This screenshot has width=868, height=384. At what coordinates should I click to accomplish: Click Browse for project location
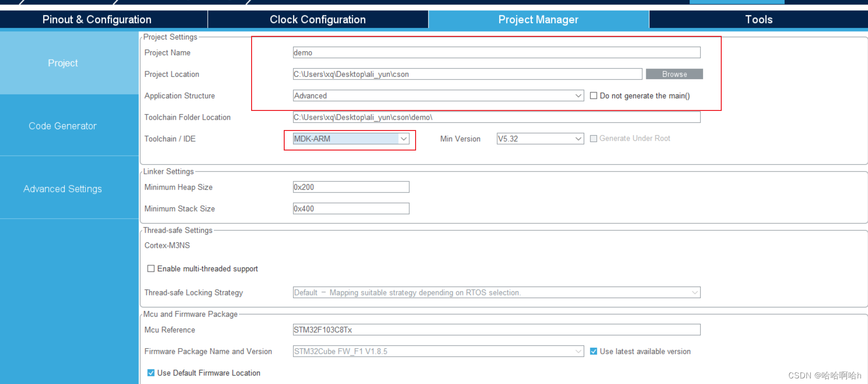click(x=674, y=74)
